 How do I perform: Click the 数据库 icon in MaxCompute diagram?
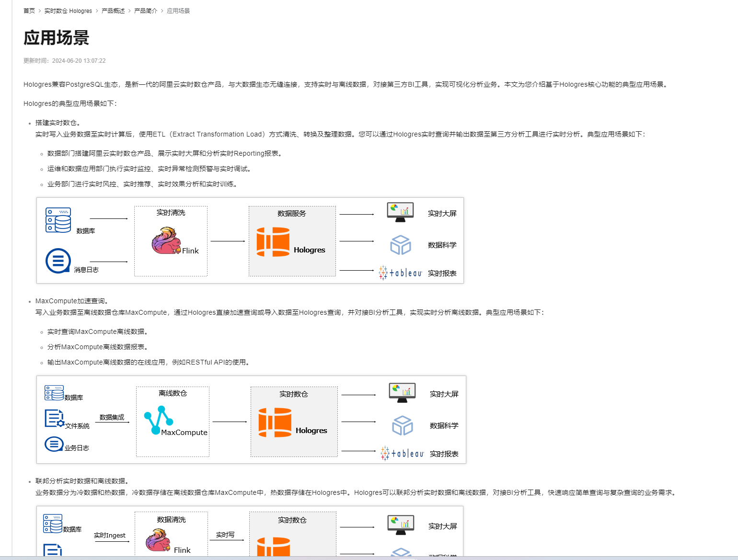click(54, 392)
